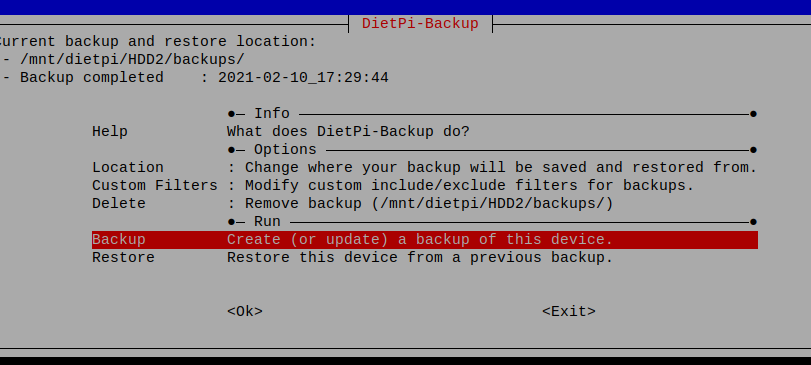Click the Run section header
Image resolution: width=811 pixels, height=365 pixels.
pos(267,221)
